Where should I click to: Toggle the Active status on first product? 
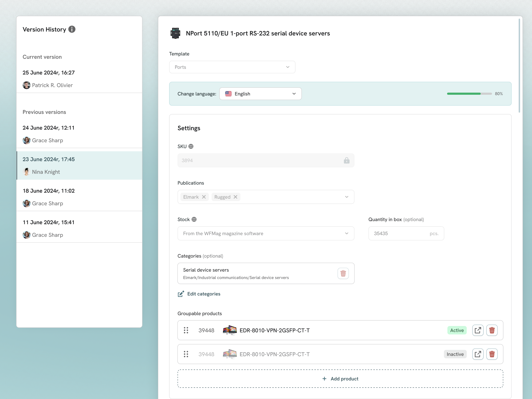coord(457,330)
